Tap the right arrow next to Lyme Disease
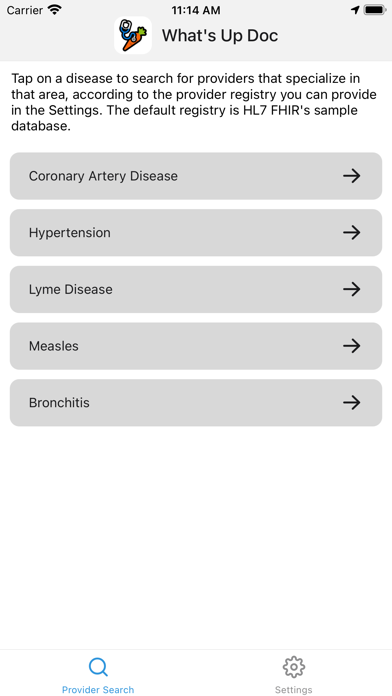Screen dimensions: 392x696 coord(352,289)
